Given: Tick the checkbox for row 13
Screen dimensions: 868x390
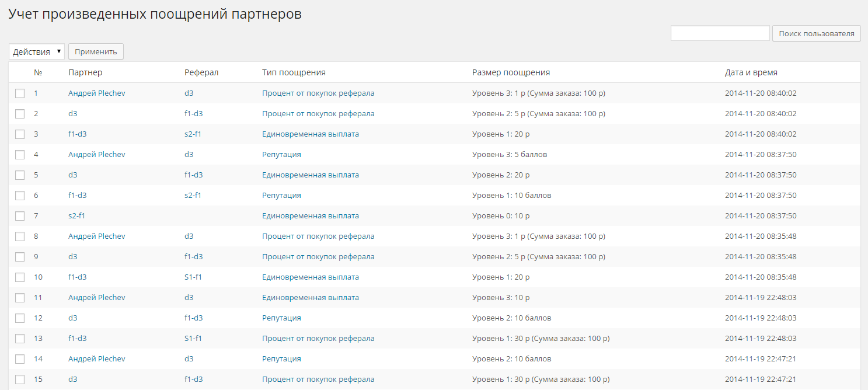Looking at the screenshot, I should [x=20, y=339].
